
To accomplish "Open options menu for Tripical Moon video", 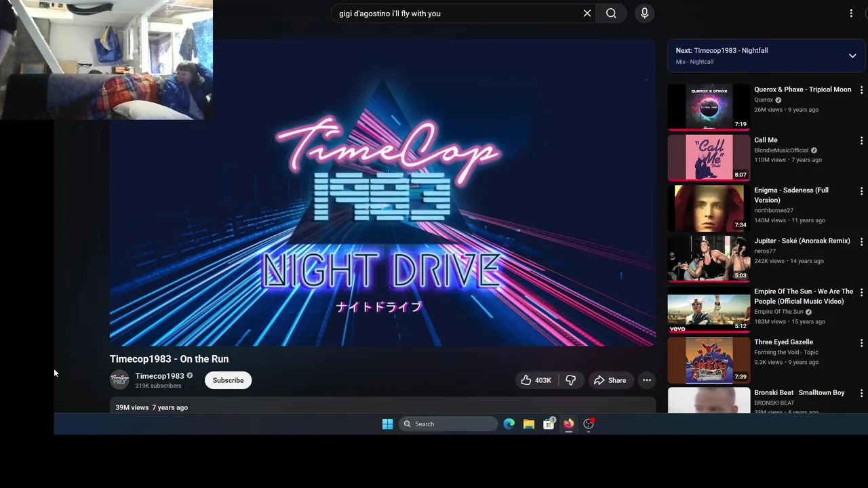I will coord(861,90).
